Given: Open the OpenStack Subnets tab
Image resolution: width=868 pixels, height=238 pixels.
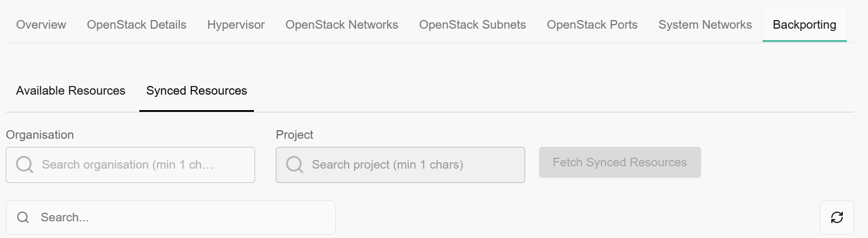Looking at the screenshot, I should coord(472,25).
